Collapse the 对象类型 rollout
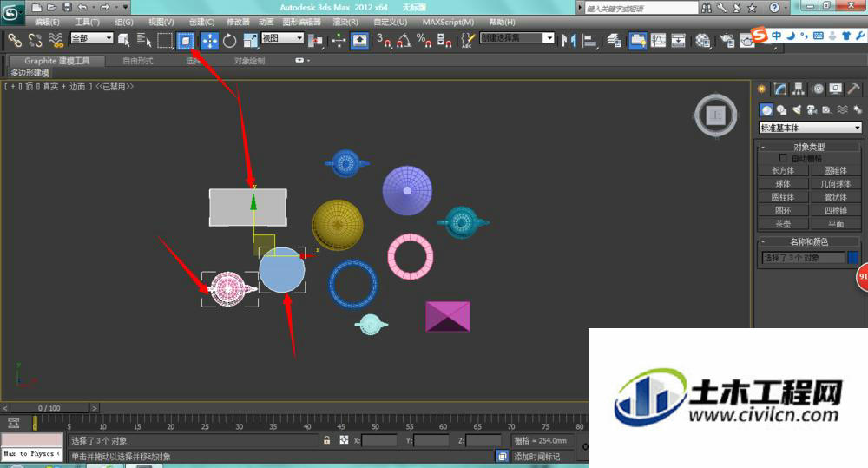 [809, 147]
